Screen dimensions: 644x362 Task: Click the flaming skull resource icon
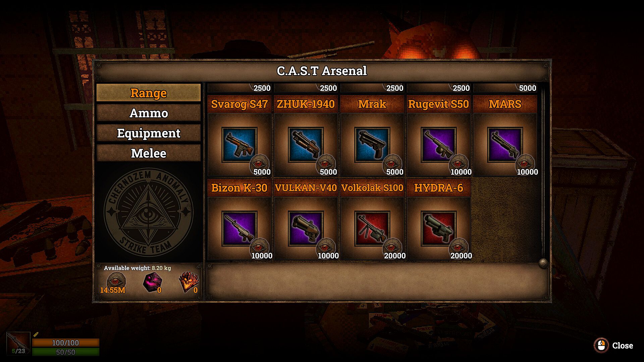tap(189, 282)
